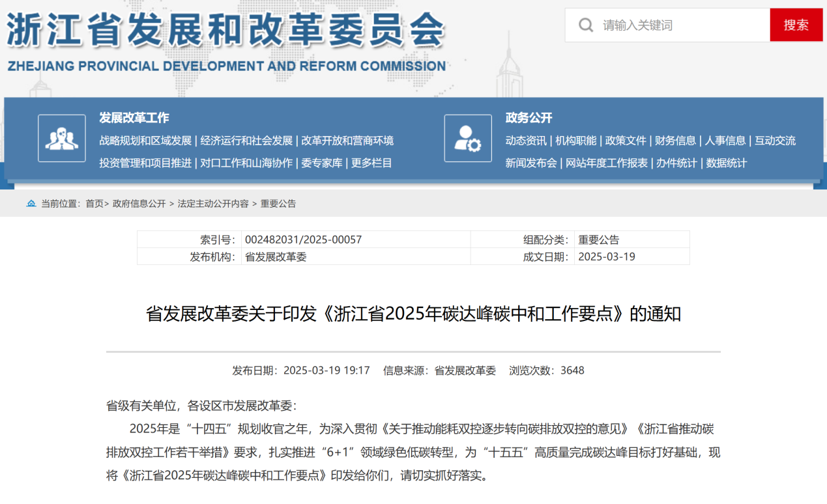The width and height of the screenshot is (827, 504).
Task: Navigate to 政府信息公开 breadcrumb link
Action: (x=139, y=204)
